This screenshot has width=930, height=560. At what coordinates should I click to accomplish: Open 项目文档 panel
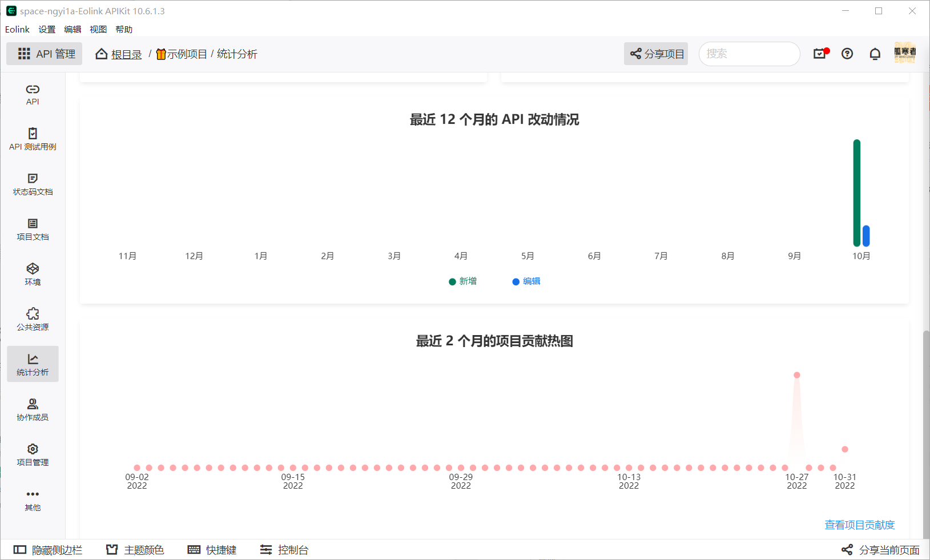click(x=33, y=229)
